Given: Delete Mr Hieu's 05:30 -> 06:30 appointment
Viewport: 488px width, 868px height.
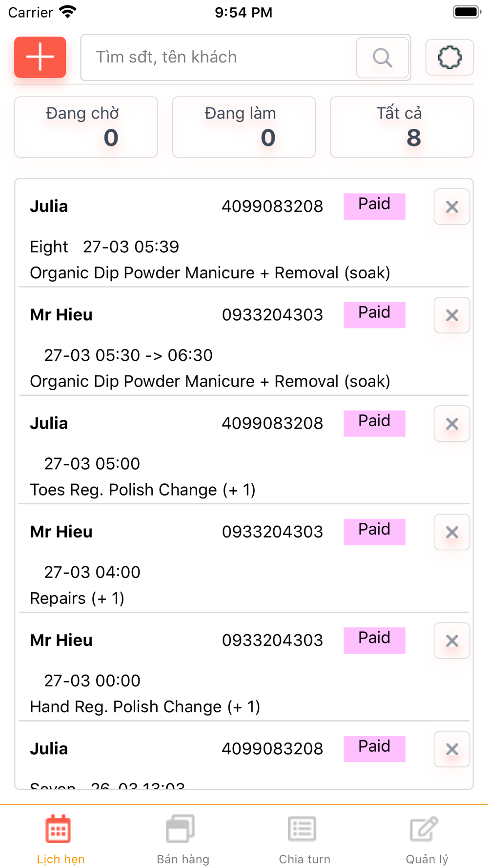Looking at the screenshot, I should click(x=452, y=315).
